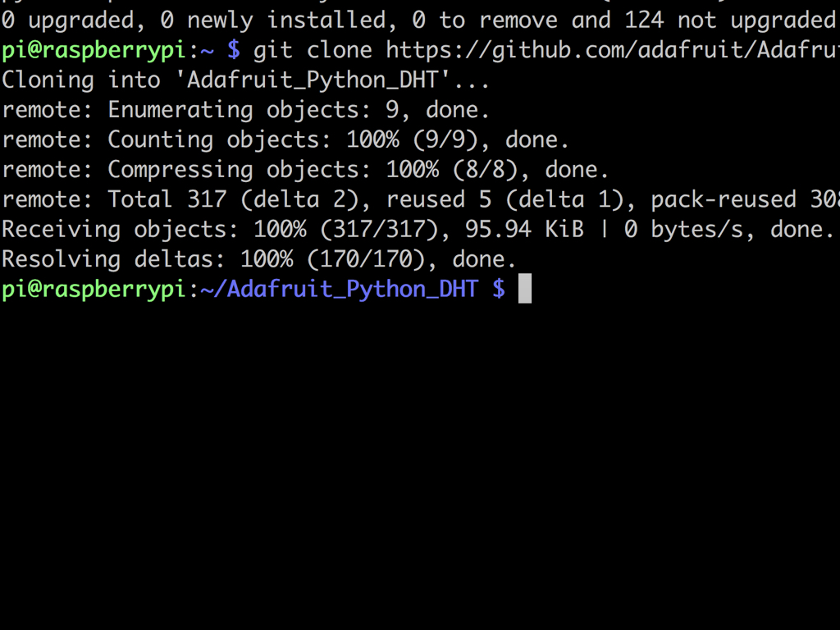Click the green pi@raspberrypi prompt on the Adafruit_Python_DHT line
Image resolution: width=840 pixels, height=630 pixels.
pos(94,290)
